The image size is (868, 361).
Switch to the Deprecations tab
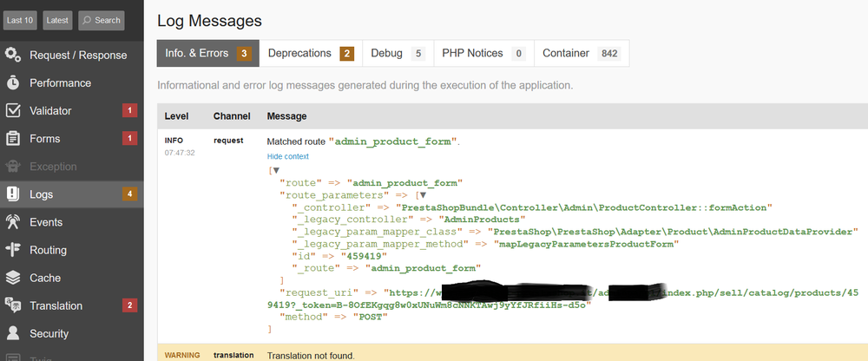(311, 53)
